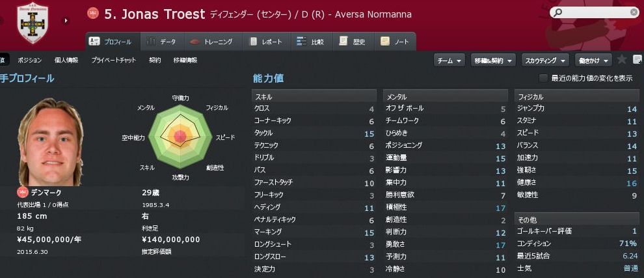This screenshot has width=644, height=278.
Task: Click the Denmark flag badge under the photo
Action: 21,193
